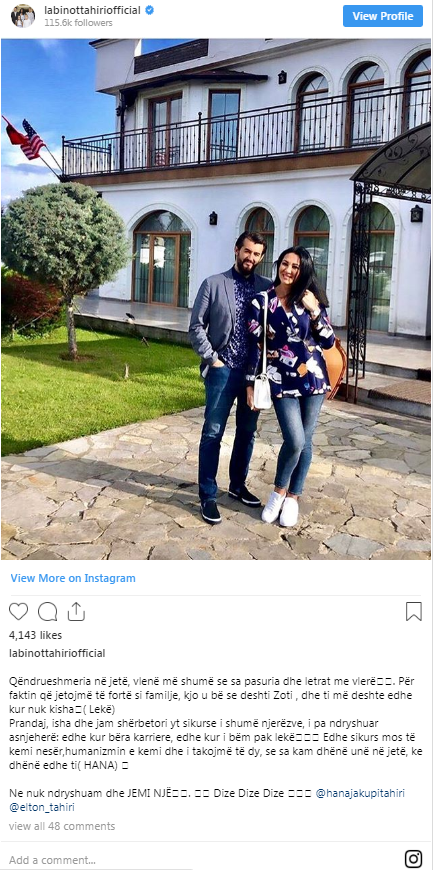Viewport: 433px width, 870px height.
Task: Focus the Add a comment field
Action: pos(200,859)
